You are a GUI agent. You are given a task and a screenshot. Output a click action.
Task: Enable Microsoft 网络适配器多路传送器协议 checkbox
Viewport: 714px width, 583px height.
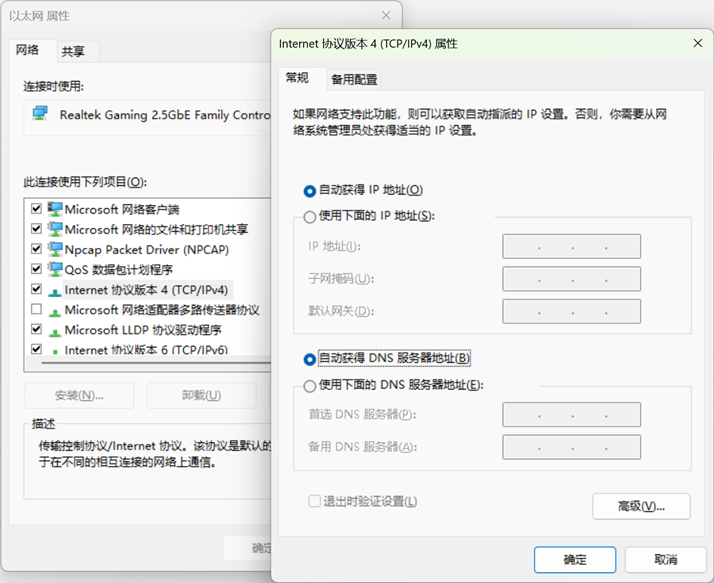(x=37, y=310)
